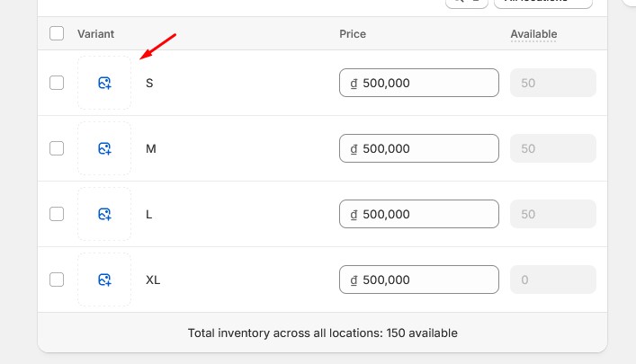Image resolution: width=636 pixels, height=364 pixels.
Task: Edit price field for S variant
Action: tap(419, 83)
